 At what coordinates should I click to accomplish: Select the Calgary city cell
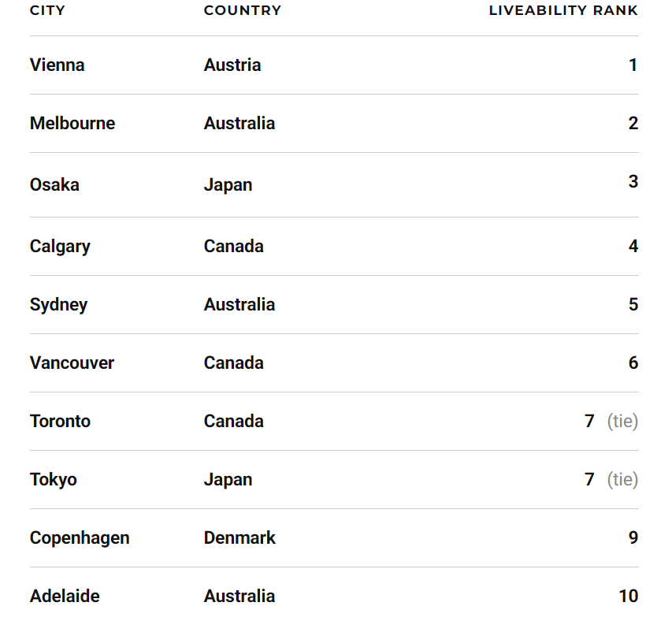60,246
